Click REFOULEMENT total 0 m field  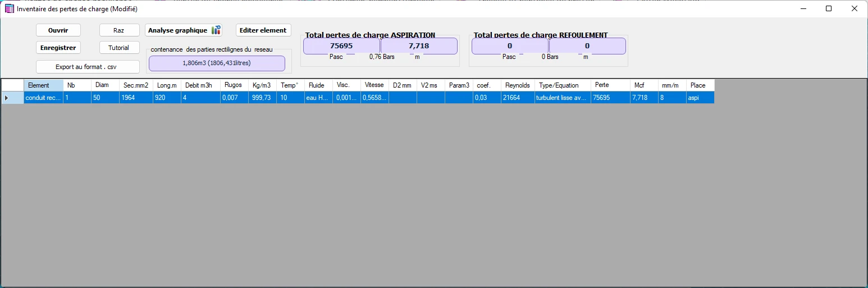[x=587, y=46]
